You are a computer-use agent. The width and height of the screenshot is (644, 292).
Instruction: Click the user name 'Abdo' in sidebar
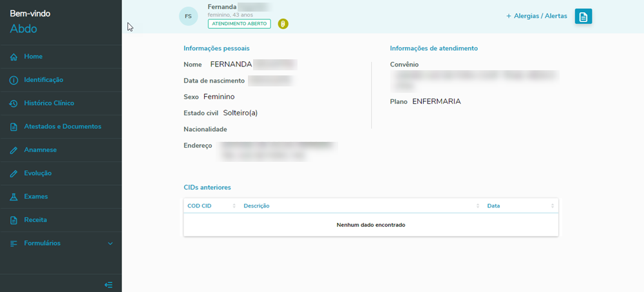point(23,29)
